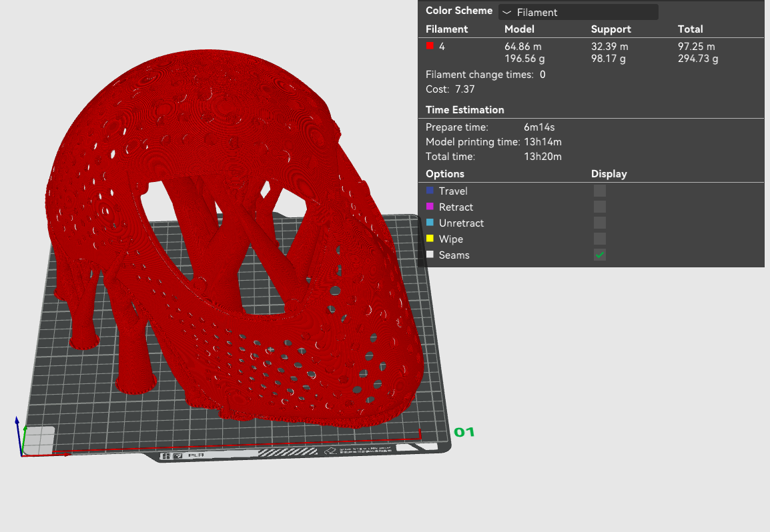The width and height of the screenshot is (770, 532).
Task: Click the Seams option label
Action: pyautogui.click(x=454, y=255)
